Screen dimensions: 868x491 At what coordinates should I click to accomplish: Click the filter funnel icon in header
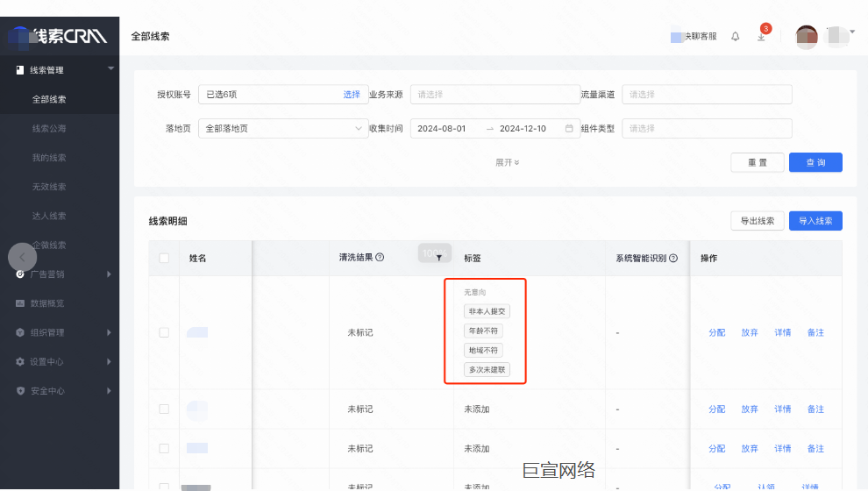click(438, 258)
